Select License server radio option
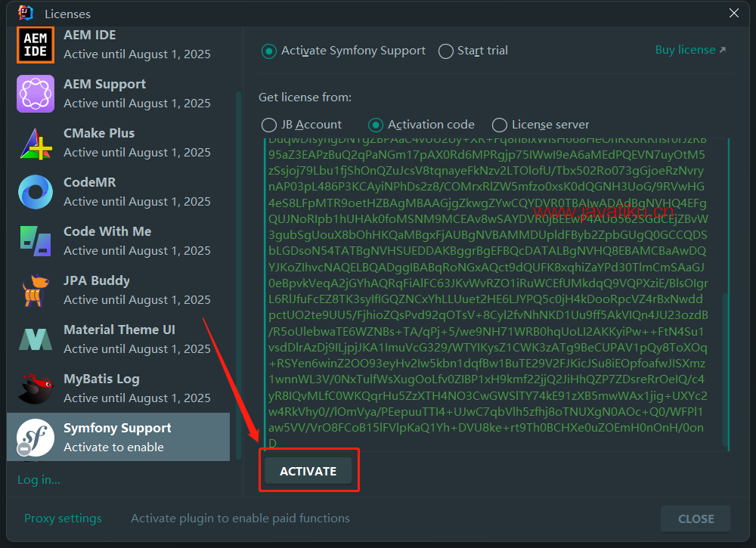Image resolution: width=756 pixels, height=548 pixels. pos(500,125)
